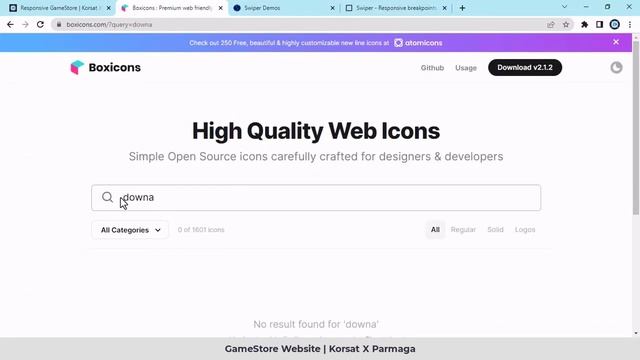Open the Github link
Image resolution: width=640 pixels, height=360 pixels.
(432, 68)
